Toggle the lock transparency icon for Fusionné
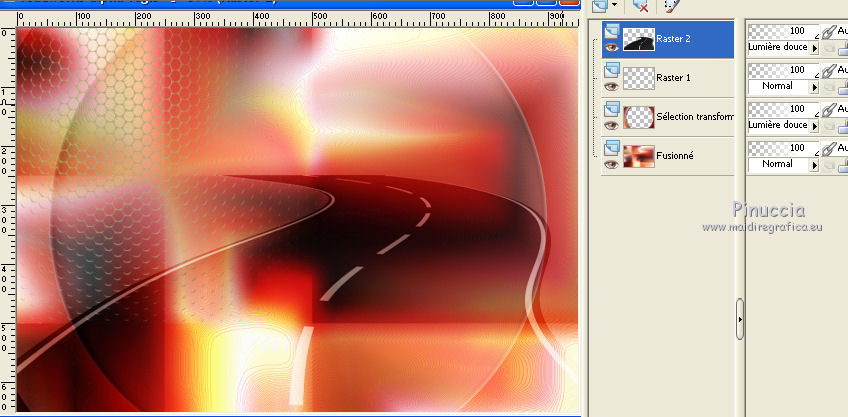Screen dimensions: 848x417 click(843, 167)
